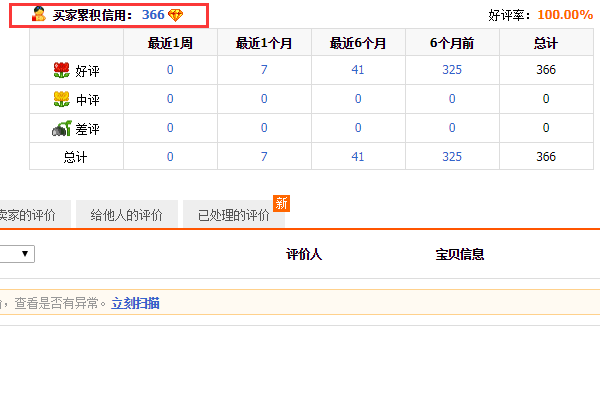Open 总计 row count 7 for 最近1个月
The width and height of the screenshot is (600, 400).
click(x=264, y=157)
